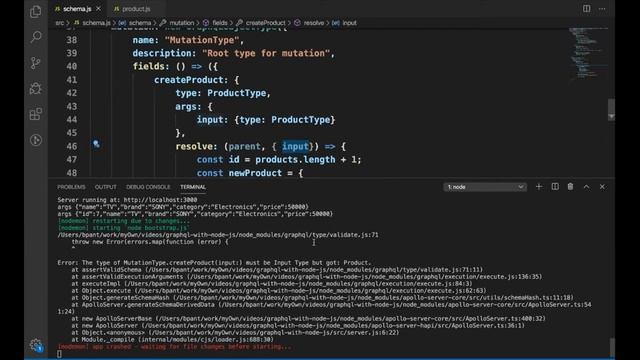Viewport: 640px width, 360px height.
Task: Open the editor More Actions menu
Action: click(602, 9)
